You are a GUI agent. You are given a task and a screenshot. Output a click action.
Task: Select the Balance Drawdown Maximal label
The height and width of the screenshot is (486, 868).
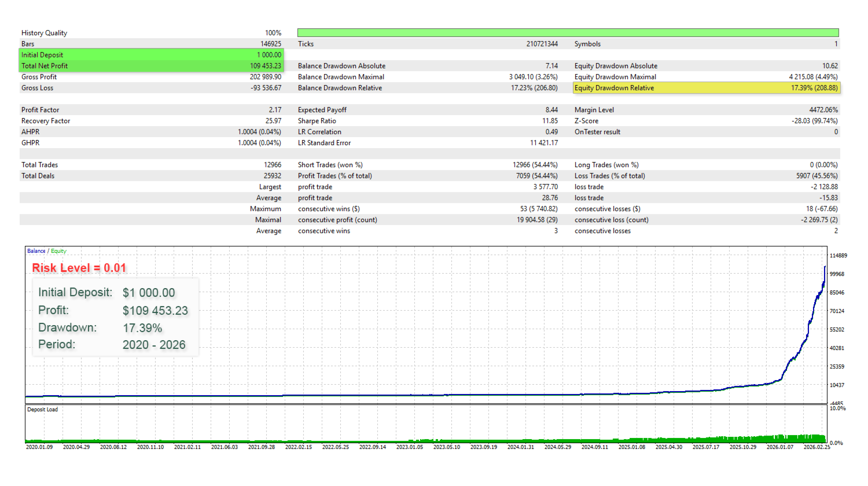click(x=341, y=77)
